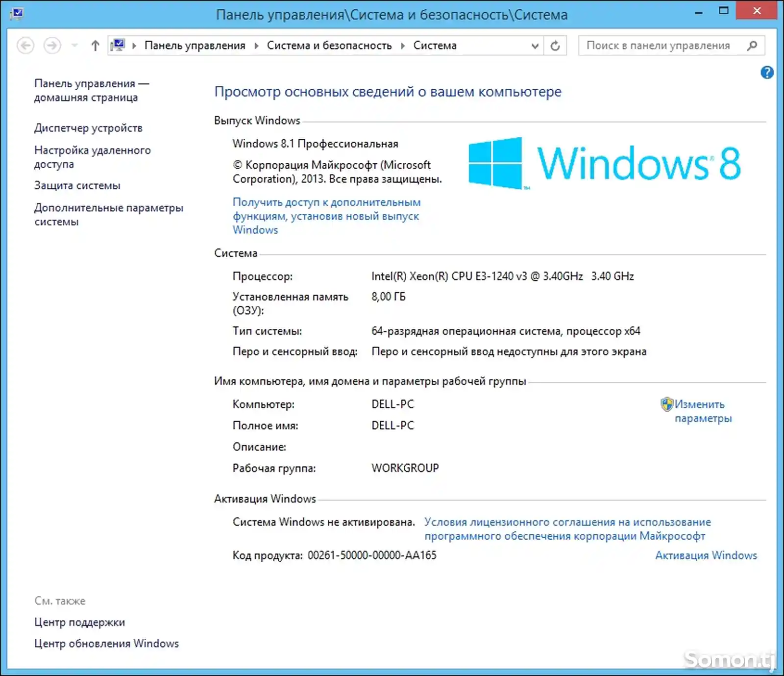Select the Система breadcrumb
This screenshot has height=676, width=784.
click(435, 46)
